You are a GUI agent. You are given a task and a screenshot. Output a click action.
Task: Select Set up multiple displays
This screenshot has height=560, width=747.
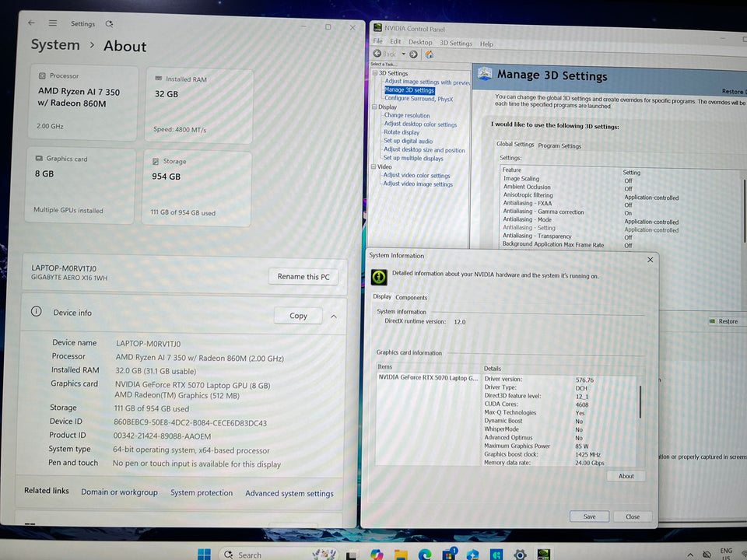(x=413, y=158)
